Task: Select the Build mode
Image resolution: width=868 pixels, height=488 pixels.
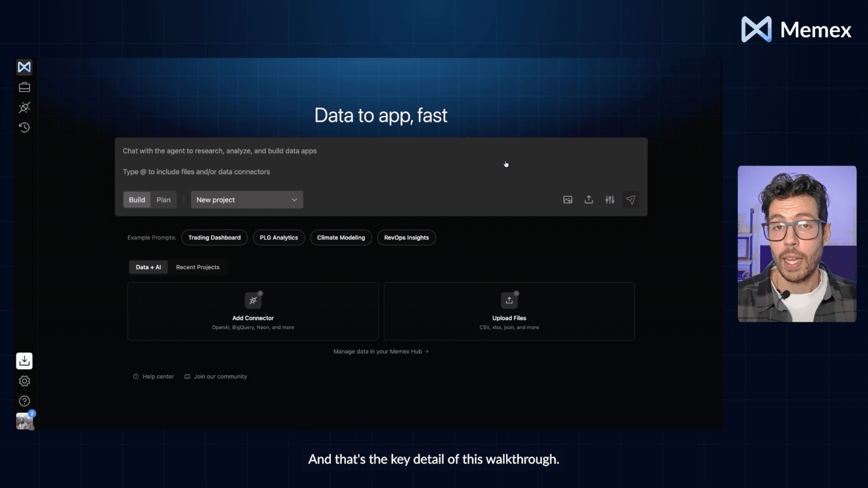Action: 137,200
